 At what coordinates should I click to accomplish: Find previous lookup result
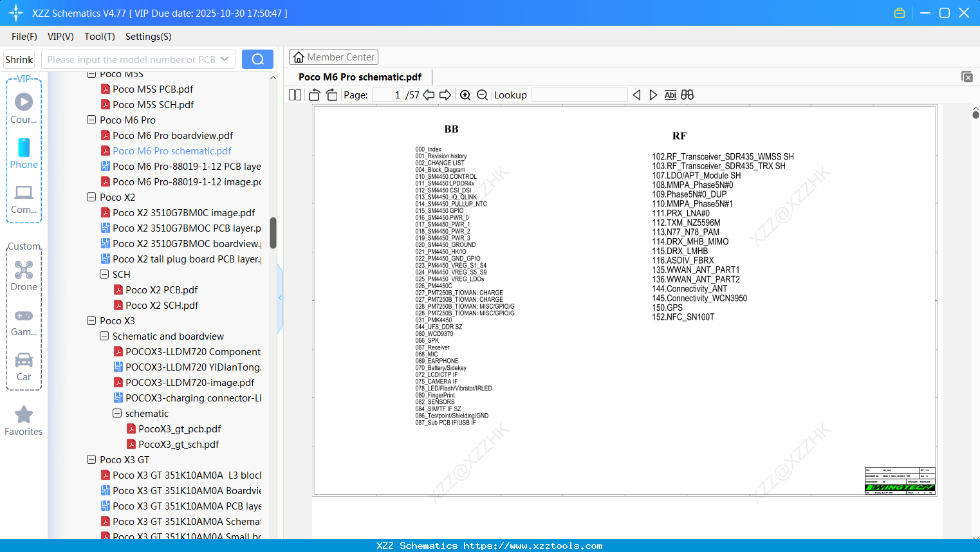pos(637,95)
